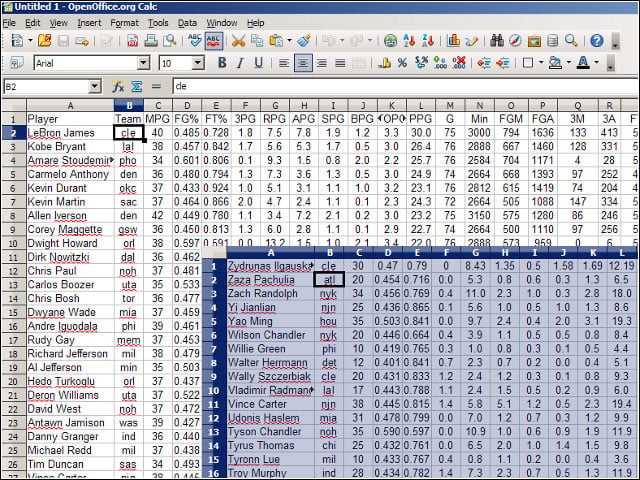Click the Copy icon
Screen dimensions: 640x480
257,40
